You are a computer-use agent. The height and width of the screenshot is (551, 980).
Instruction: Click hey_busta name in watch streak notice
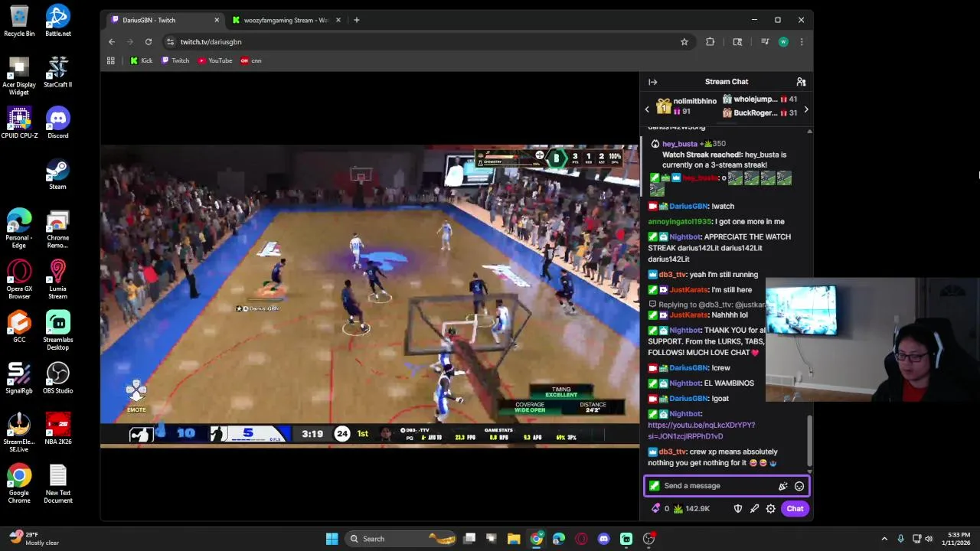click(x=680, y=144)
